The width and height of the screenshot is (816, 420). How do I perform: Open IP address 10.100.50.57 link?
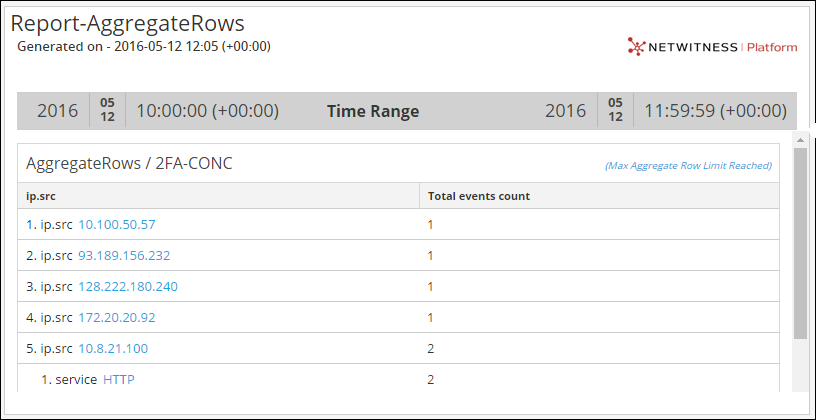117,225
